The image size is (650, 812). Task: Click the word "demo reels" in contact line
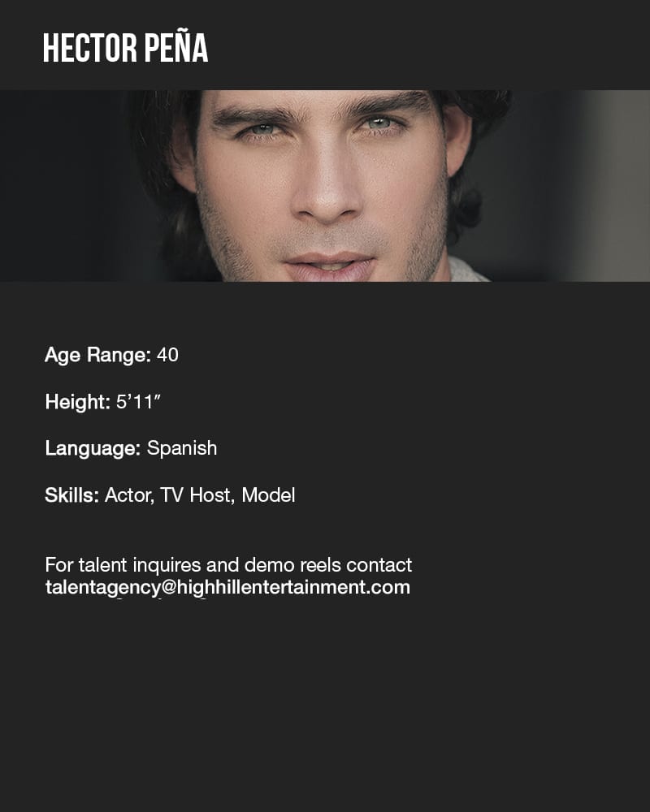coord(292,565)
